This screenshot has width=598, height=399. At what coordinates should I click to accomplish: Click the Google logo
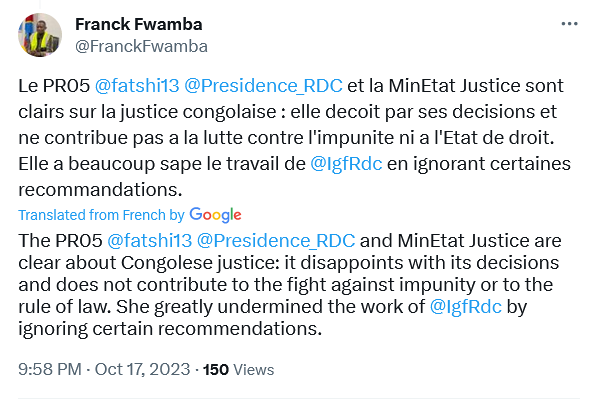pyautogui.click(x=215, y=215)
